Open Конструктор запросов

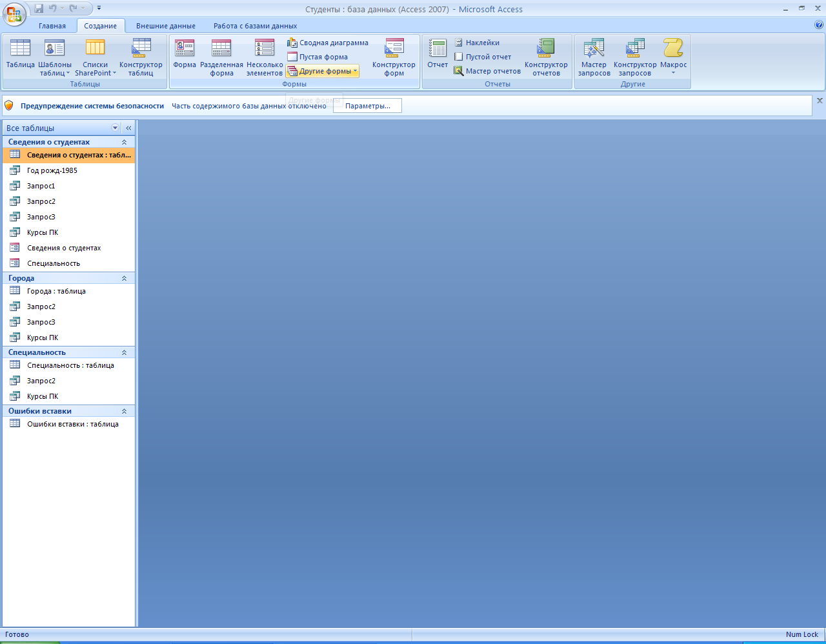(x=635, y=57)
